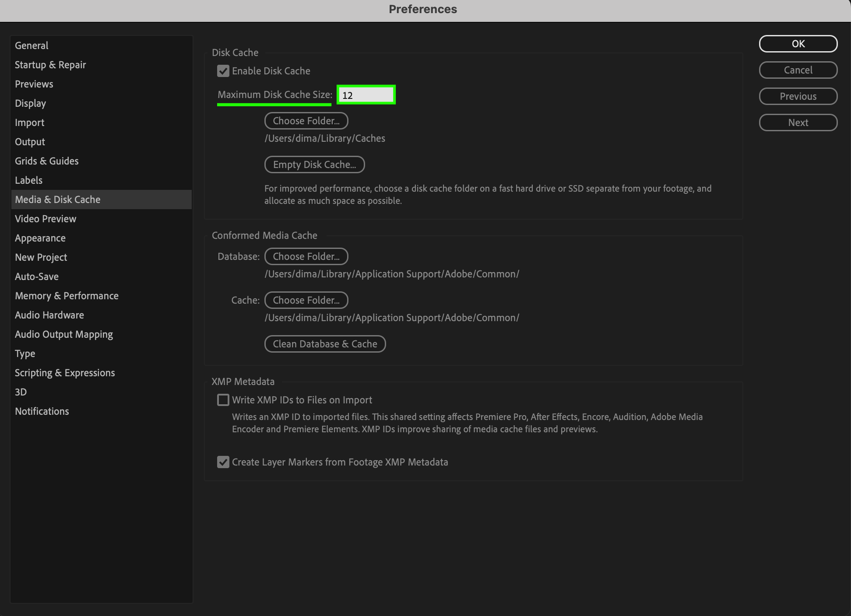The image size is (851, 616).
Task: Open the Startup & Repair section
Action: 50,65
